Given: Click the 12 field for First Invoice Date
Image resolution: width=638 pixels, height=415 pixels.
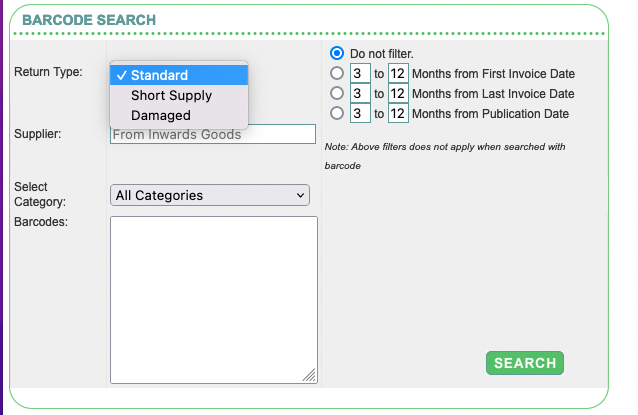Looking at the screenshot, I should click(398, 73).
